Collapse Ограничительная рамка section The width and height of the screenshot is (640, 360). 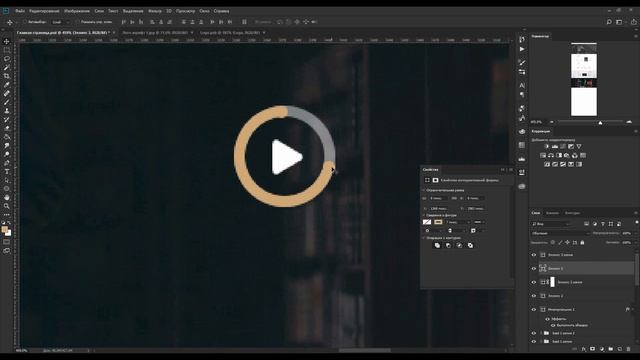(x=424, y=190)
